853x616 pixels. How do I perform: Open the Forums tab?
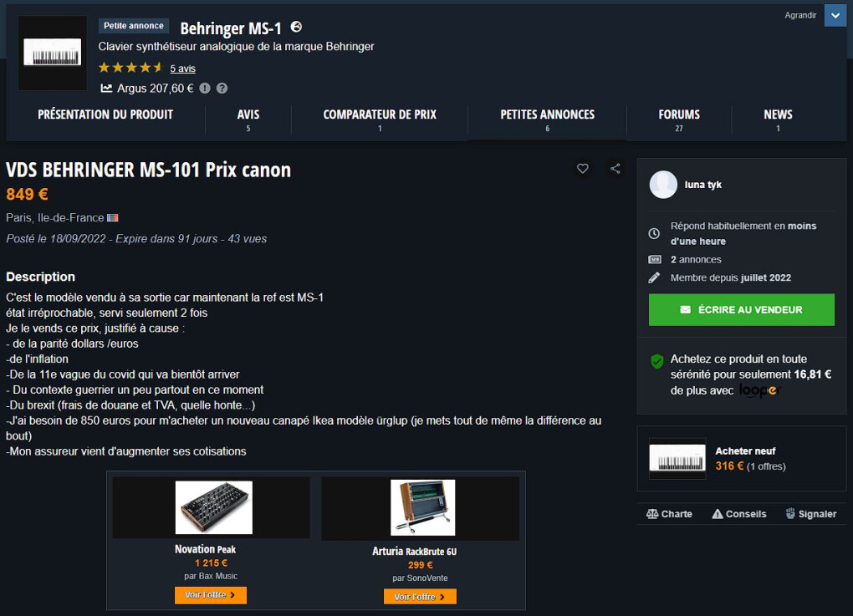point(679,120)
